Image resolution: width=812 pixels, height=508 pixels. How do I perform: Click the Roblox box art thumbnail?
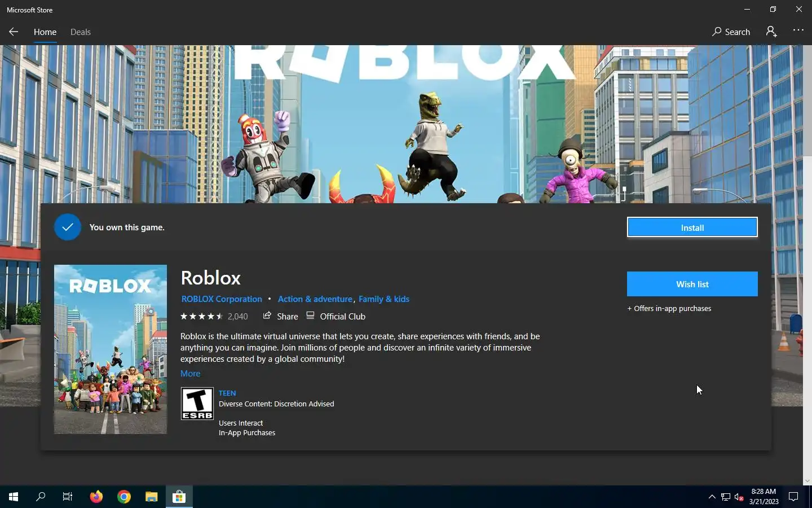point(111,349)
